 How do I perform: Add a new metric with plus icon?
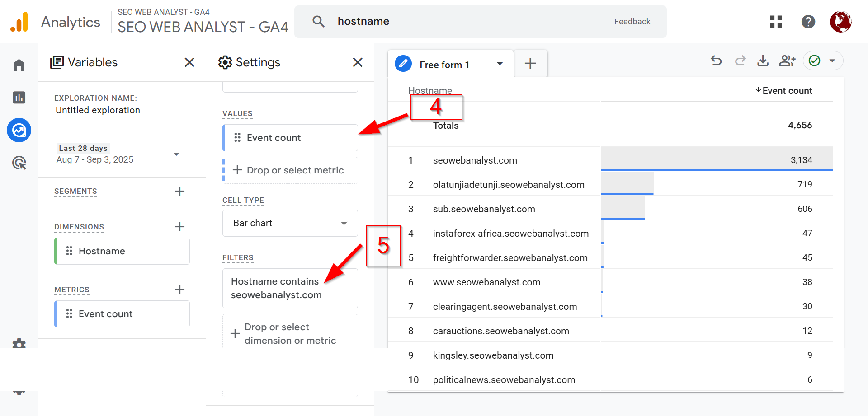coord(179,290)
